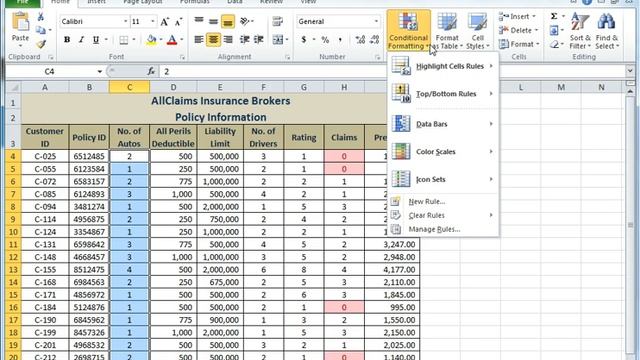
Task: Click the Increase Indent icon
Action: (259, 40)
